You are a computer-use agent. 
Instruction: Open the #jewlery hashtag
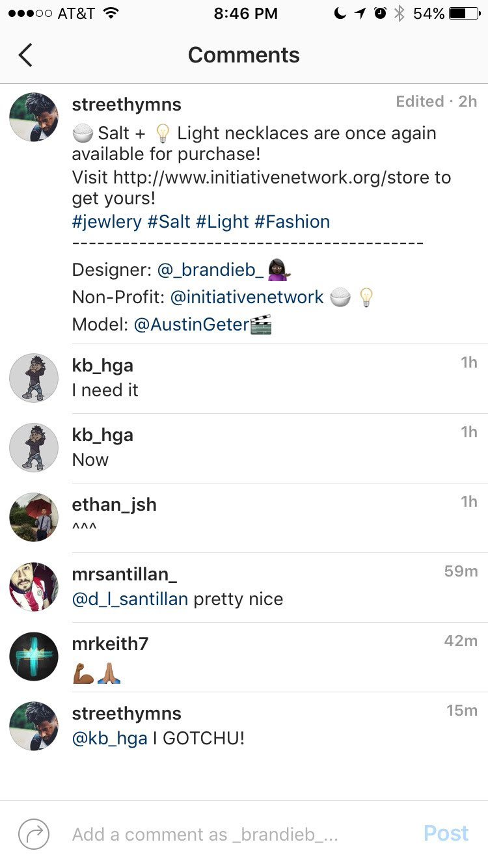coord(107,221)
